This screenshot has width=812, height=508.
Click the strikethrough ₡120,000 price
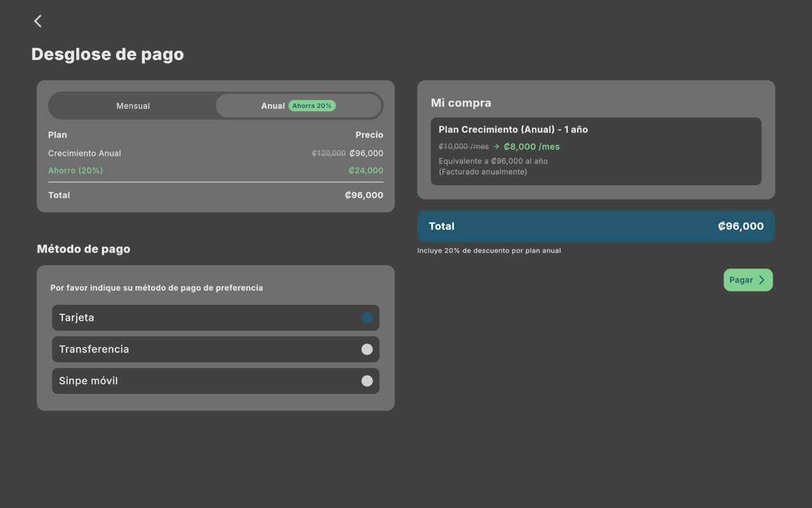coord(329,153)
